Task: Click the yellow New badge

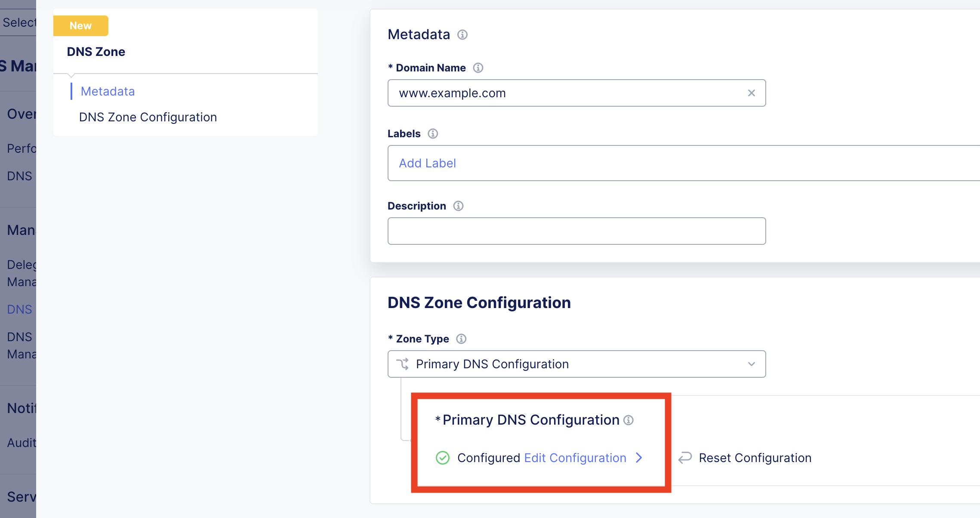Action: [81, 26]
